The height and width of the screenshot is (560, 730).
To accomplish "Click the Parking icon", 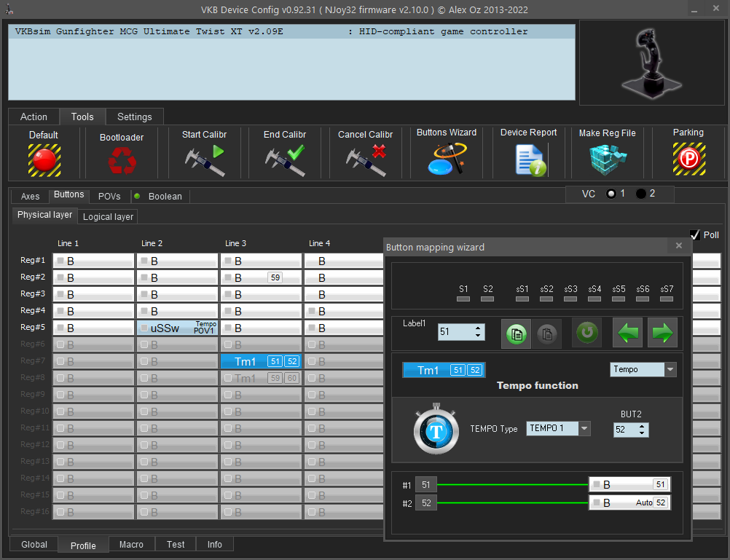I will pos(688,158).
